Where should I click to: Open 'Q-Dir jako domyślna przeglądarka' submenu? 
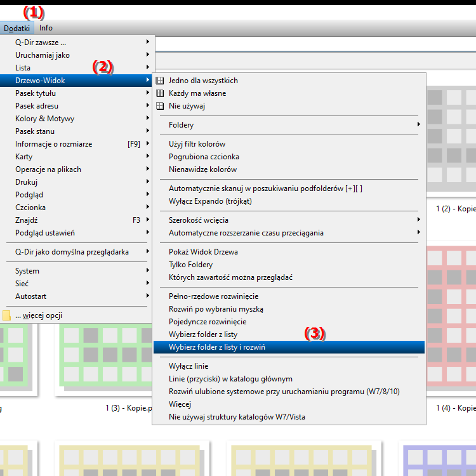[x=76, y=252]
